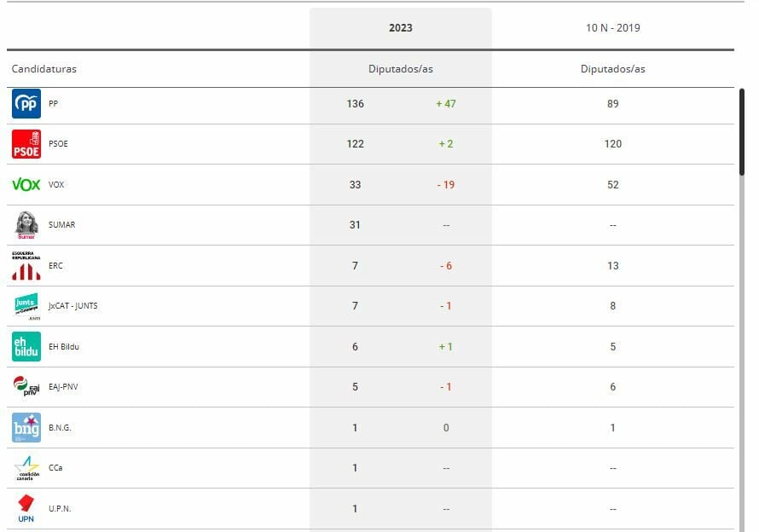Click the green VOX logo
The width and height of the screenshot is (759, 532).
point(26,184)
